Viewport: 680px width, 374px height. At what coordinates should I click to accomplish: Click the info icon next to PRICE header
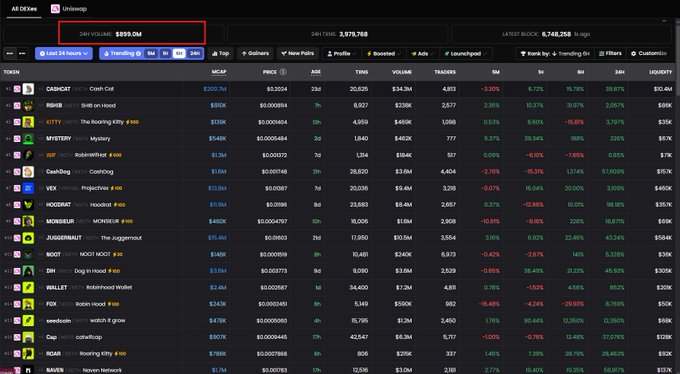pos(283,72)
